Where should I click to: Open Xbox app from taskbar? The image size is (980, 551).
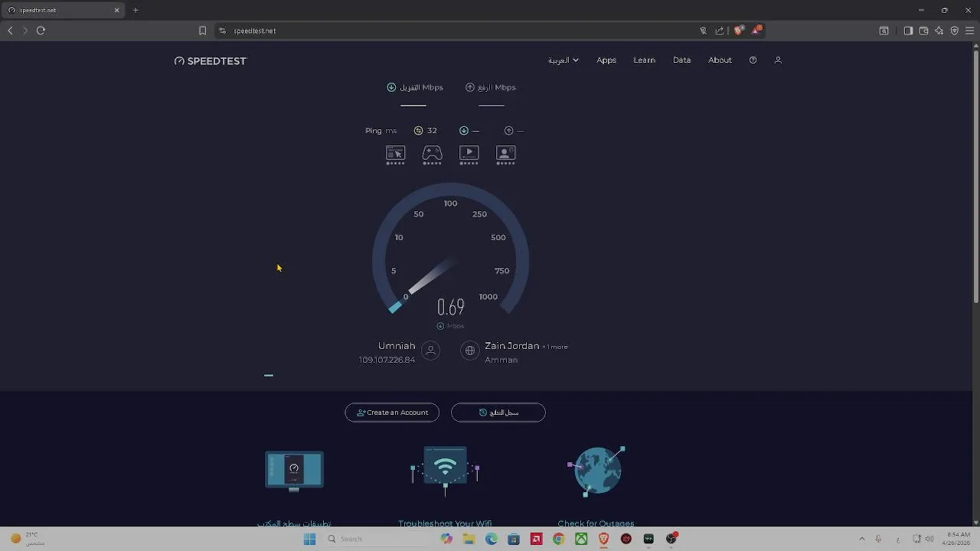(x=581, y=539)
